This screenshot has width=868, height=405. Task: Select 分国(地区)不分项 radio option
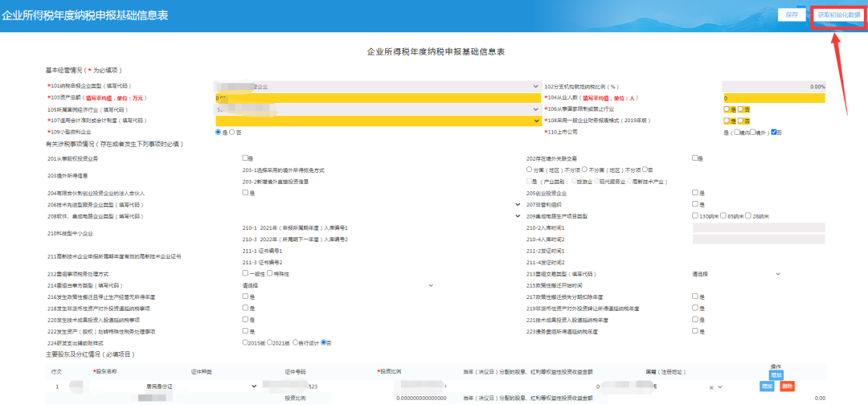click(x=529, y=170)
